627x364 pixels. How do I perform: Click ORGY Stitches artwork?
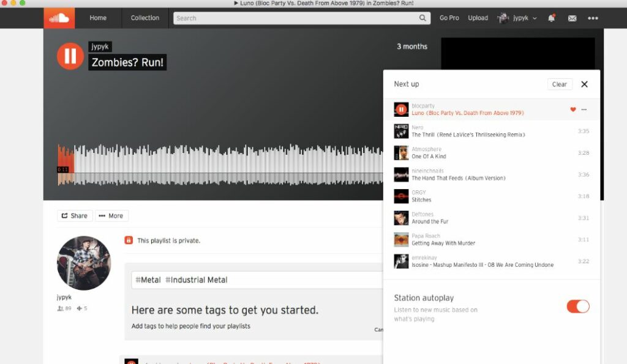(x=401, y=196)
